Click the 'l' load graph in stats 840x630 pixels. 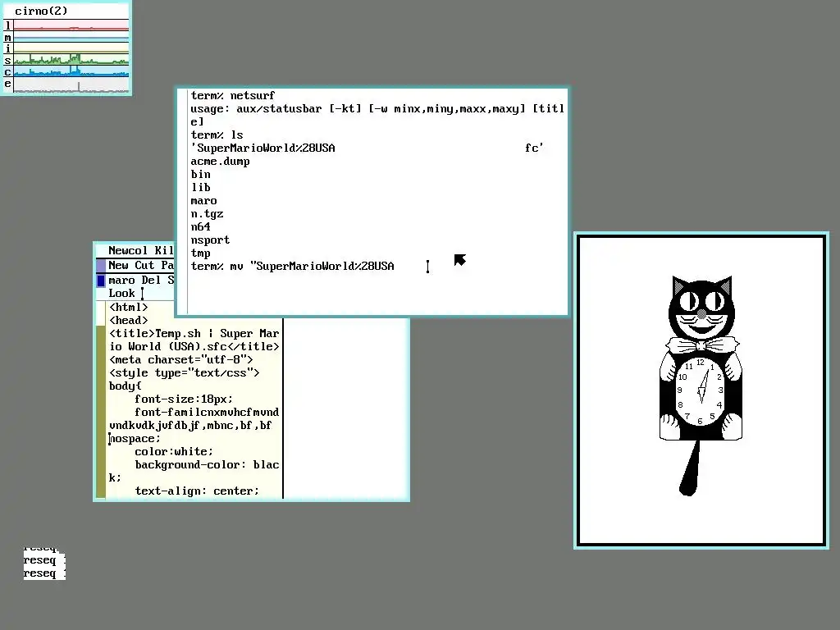pos(71,25)
